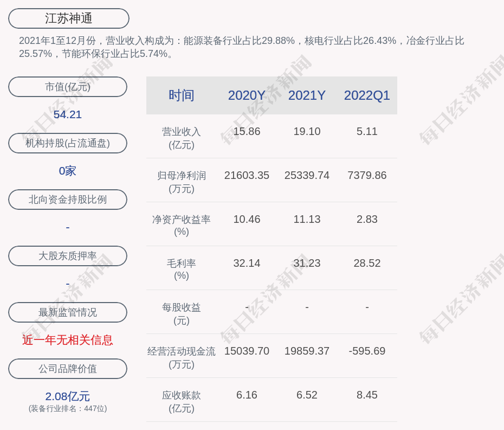504x430 pixels.
Task: Select the 最新监管情况 label
Action: [x=68, y=312]
